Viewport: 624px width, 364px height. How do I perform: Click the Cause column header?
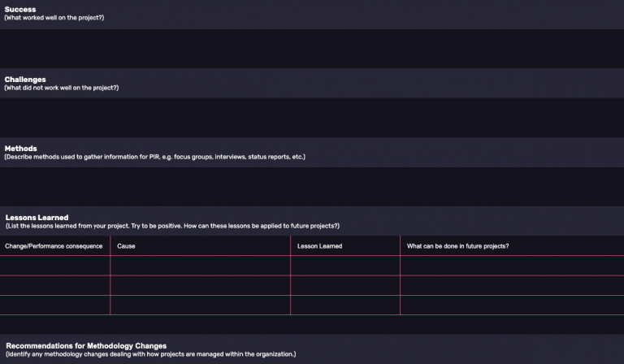127,246
